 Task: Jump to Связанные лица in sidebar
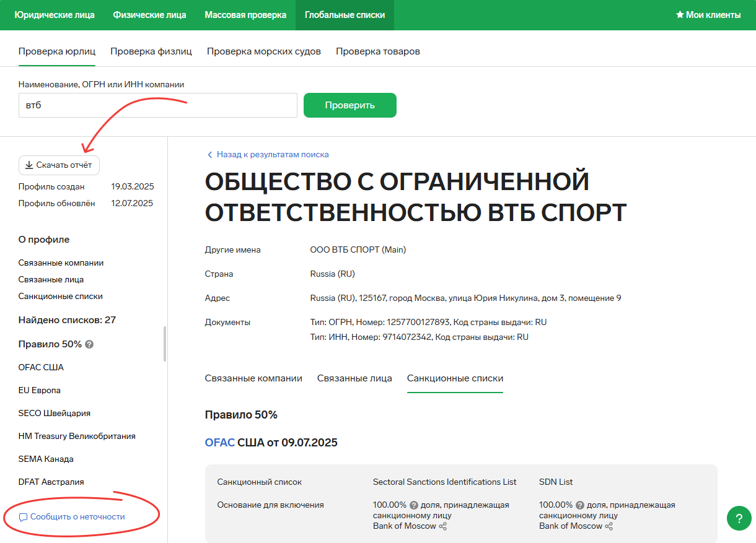point(51,280)
